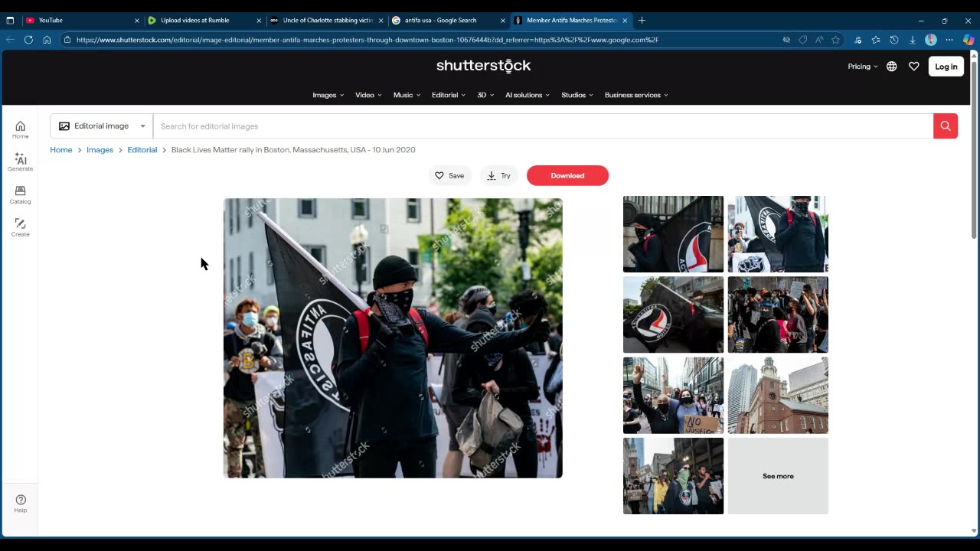
Task: Click the tracking prevention eye icon
Action: [x=786, y=40]
